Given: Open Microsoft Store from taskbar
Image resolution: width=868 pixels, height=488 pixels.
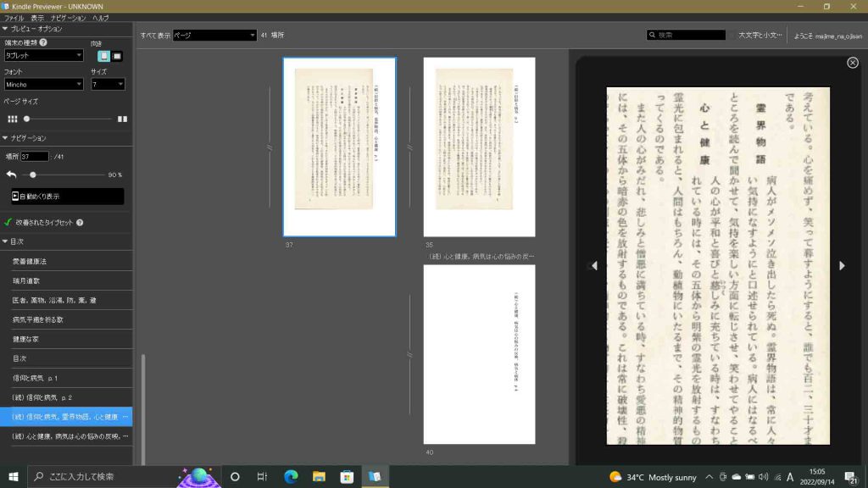Looking at the screenshot, I should (x=347, y=476).
